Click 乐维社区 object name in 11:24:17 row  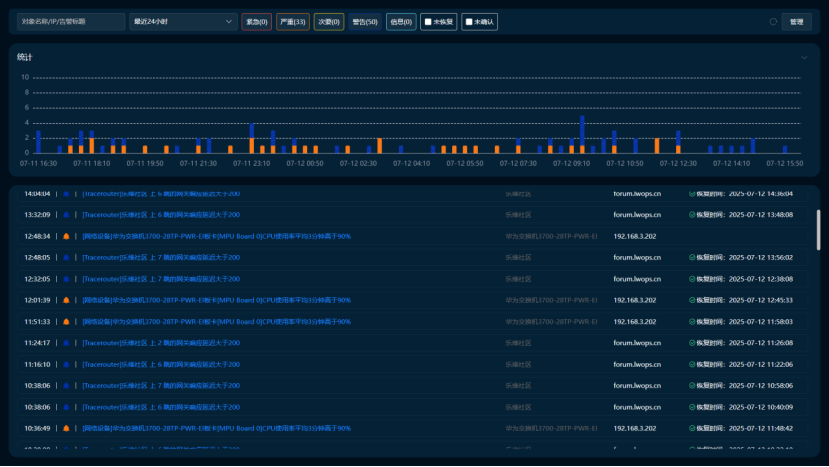pyautogui.click(x=518, y=343)
